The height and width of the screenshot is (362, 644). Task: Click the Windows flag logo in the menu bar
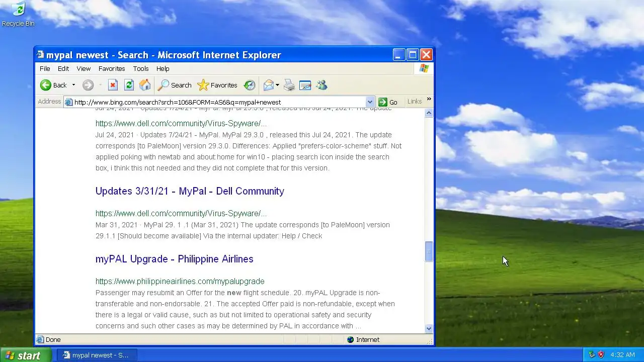(x=424, y=68)
